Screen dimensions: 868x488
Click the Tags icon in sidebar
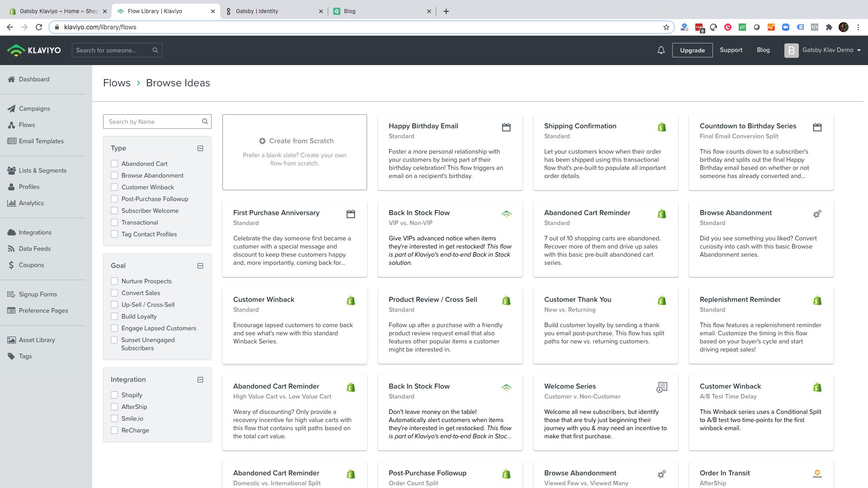(x=11, y=356)
